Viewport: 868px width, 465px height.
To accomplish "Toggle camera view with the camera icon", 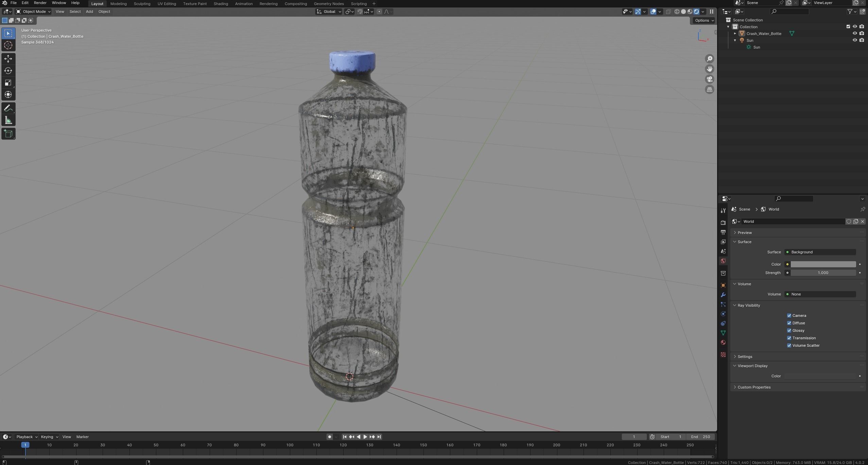I will point(709,79).
